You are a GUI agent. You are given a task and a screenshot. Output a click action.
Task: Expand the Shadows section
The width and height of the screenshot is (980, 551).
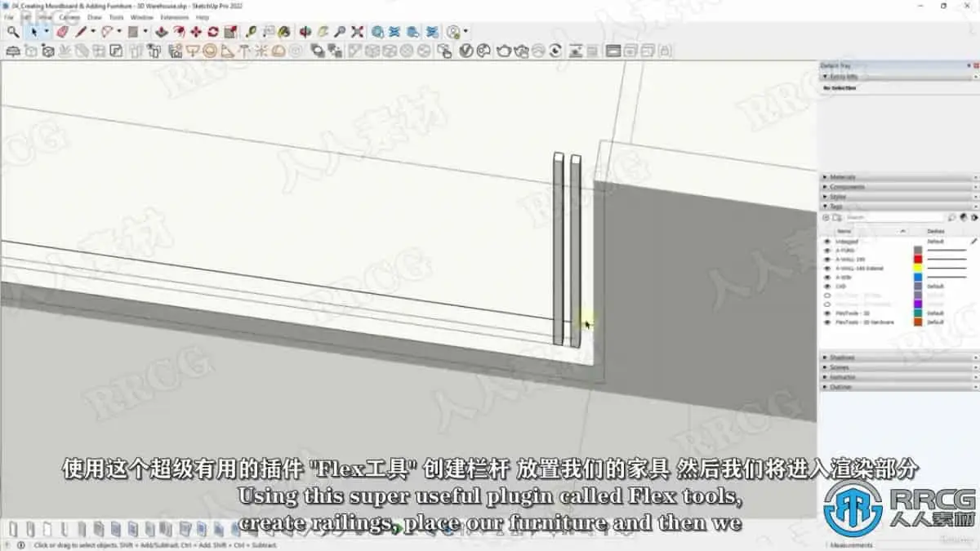[x=841, y=357]
